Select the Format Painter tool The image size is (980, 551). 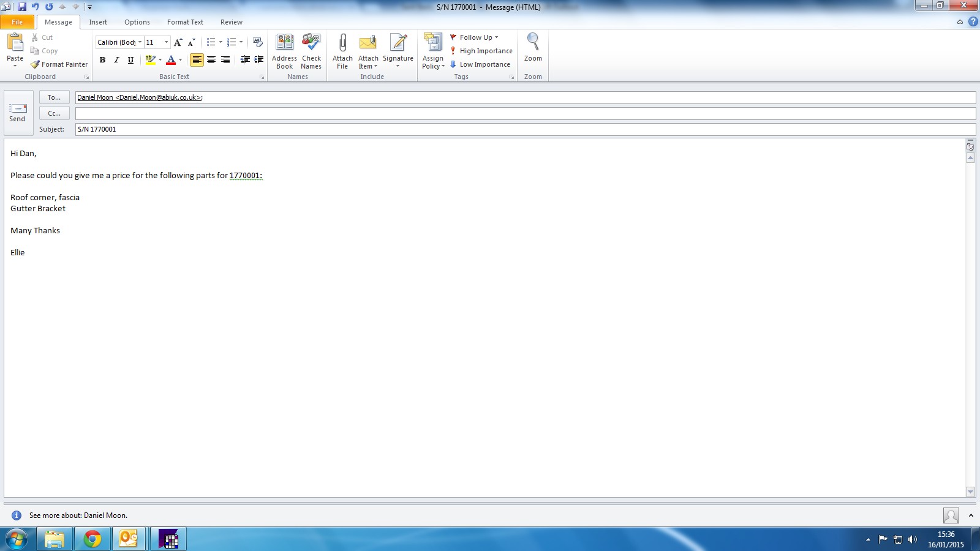[59, 64]
